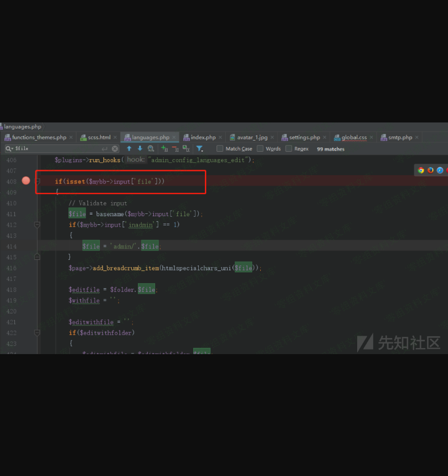Screen dimensions: 448x476
Task: Click the find in path magnifier icon
Action: pos(151,149)
